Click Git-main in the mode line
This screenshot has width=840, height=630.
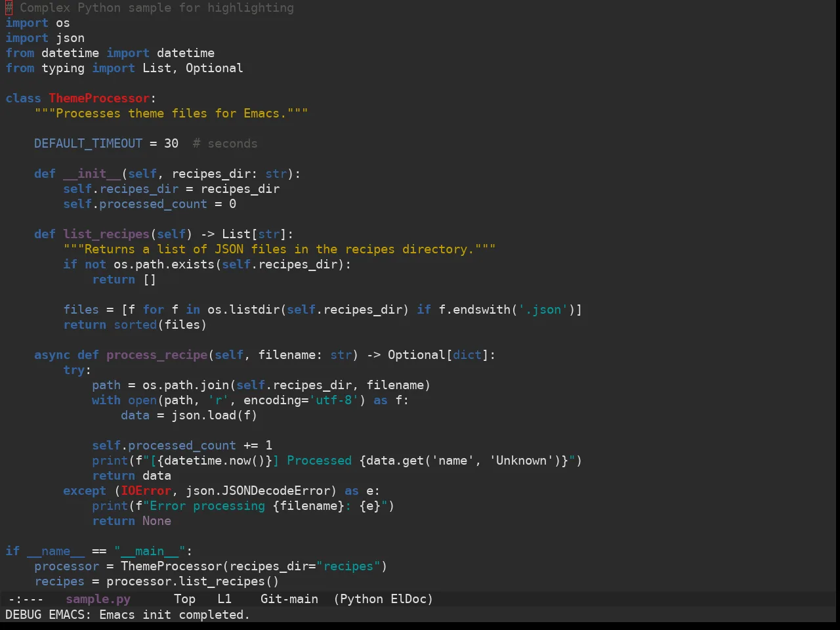pos(289,599)
